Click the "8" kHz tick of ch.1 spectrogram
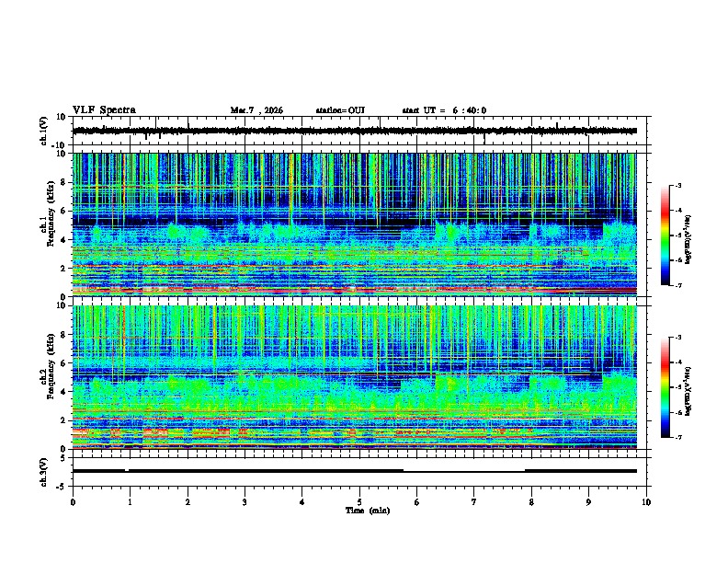Viewport: 728px width, 563px height. (x=63, y=182)
